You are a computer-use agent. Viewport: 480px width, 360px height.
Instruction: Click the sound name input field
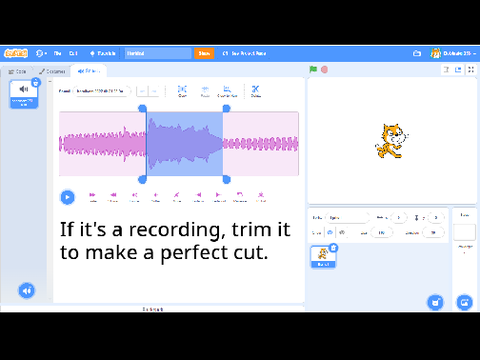[101, 91]
